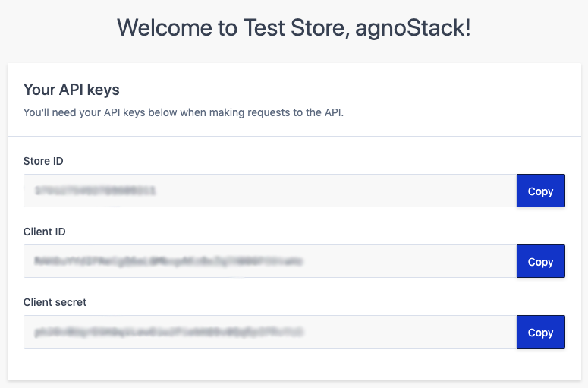The image size is (588, 388).
Task: Select the Store ID input field
Action: click(270, 191)
